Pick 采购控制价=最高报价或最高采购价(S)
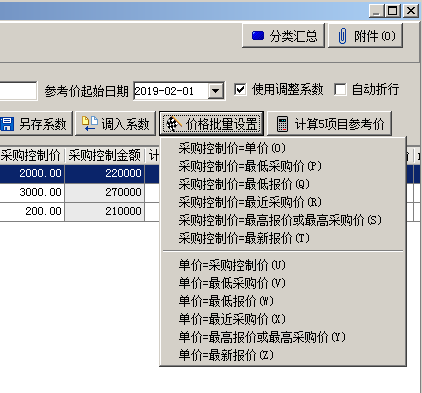The image size is (422, 393). click(280, 220)
